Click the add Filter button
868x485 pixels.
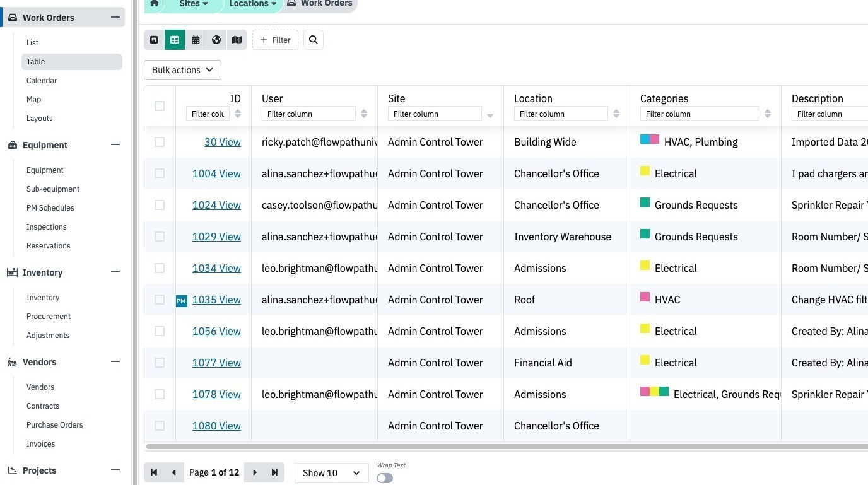[275, 40]
